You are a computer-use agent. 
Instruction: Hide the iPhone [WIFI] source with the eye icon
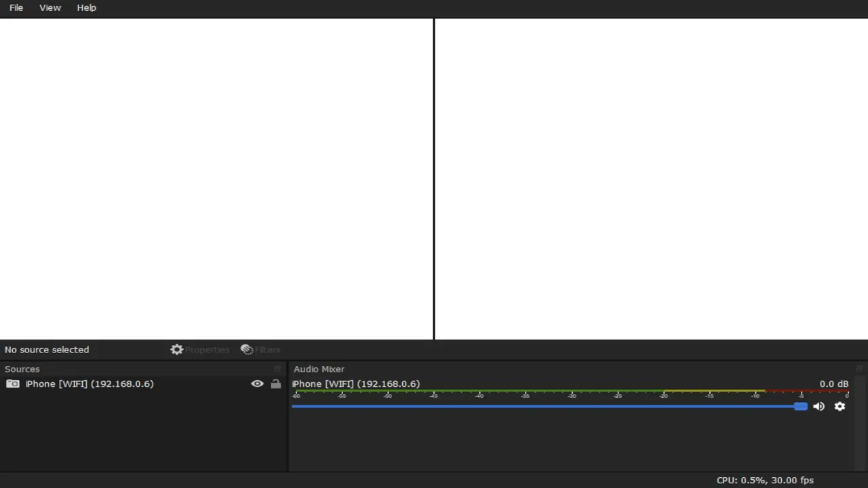click(x=257, y=384)
